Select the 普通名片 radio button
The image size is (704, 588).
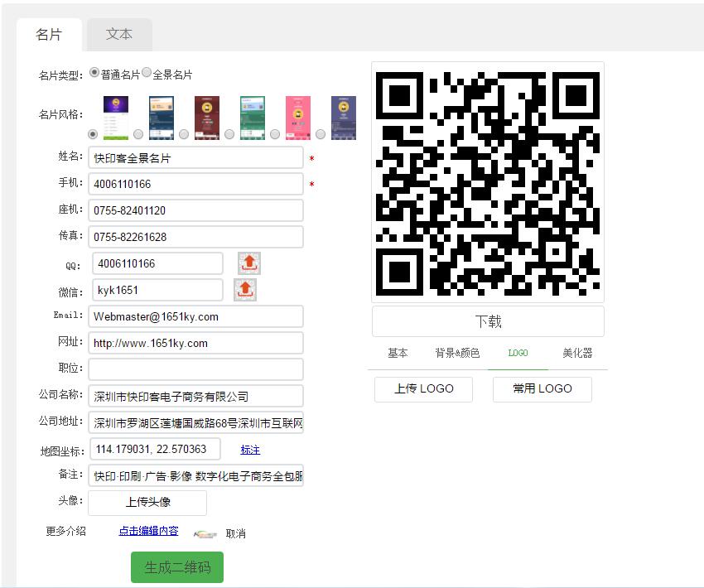(94, 73)
